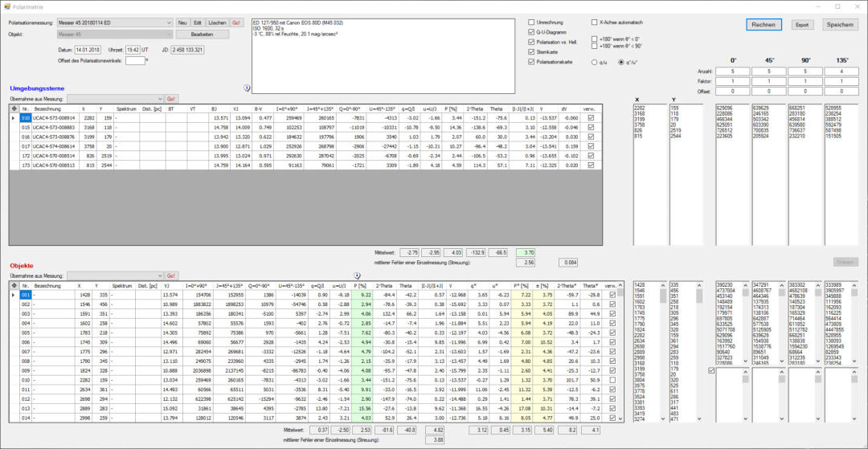This screenshot has height=449, width=868.
Task: Expand Objekte Übernahme aus Messung dropdown
Action: [158, 276]
